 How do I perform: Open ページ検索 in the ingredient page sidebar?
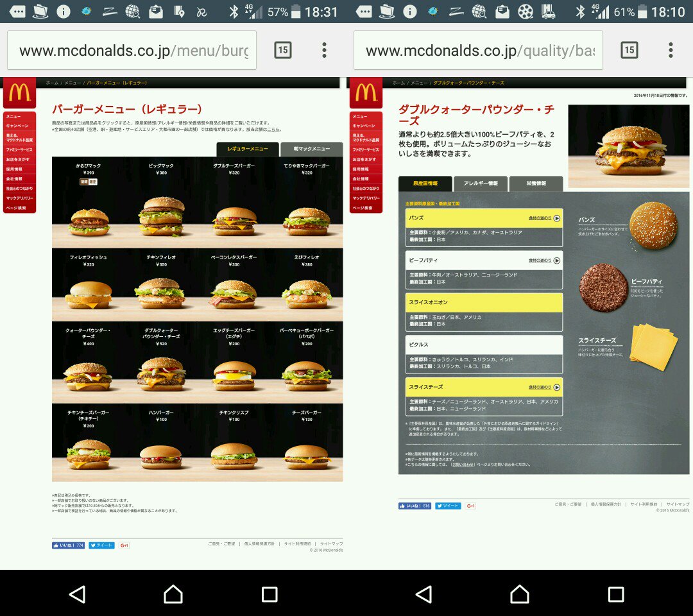pyautogui.click(x=366, y=208)
